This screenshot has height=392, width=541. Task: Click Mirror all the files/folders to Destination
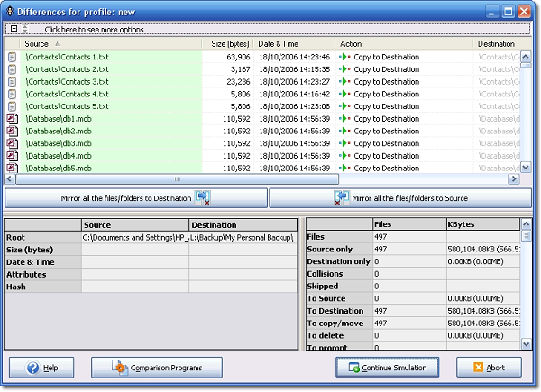coord(136,198)
